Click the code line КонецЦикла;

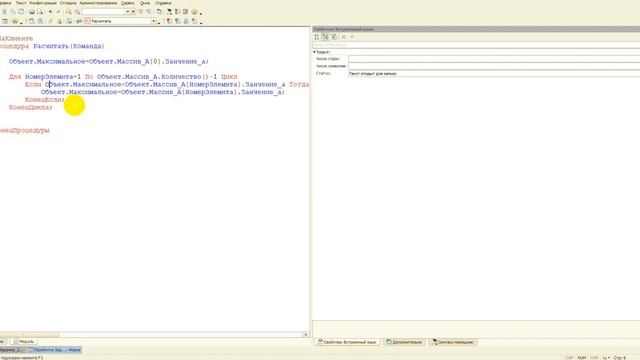(31, 107)
